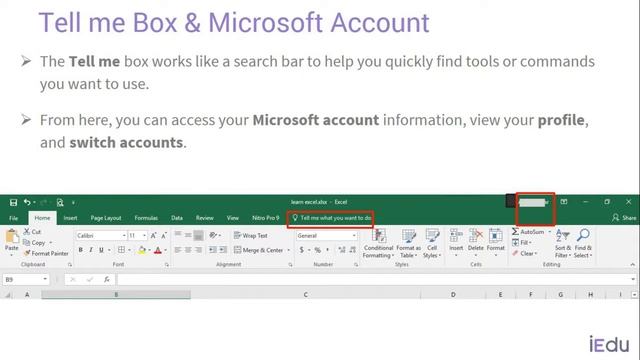
Task: Cut the selection
Action: pyautogui.click(x=32, y=232)
